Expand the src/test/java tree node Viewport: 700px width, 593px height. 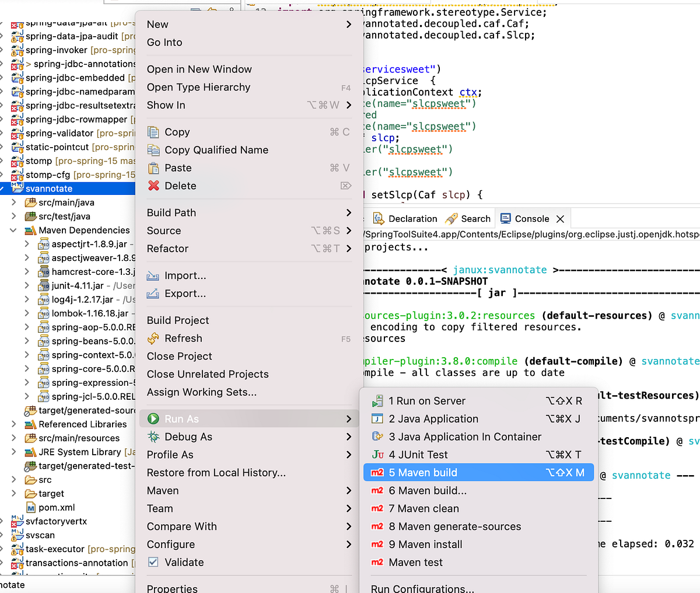[13, 216]
